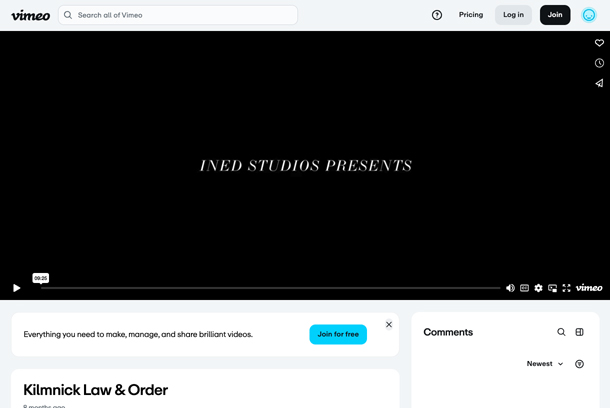The image size is (610, 408).
Task: Open the comments filter icon
Action: (x=579, y=364)
